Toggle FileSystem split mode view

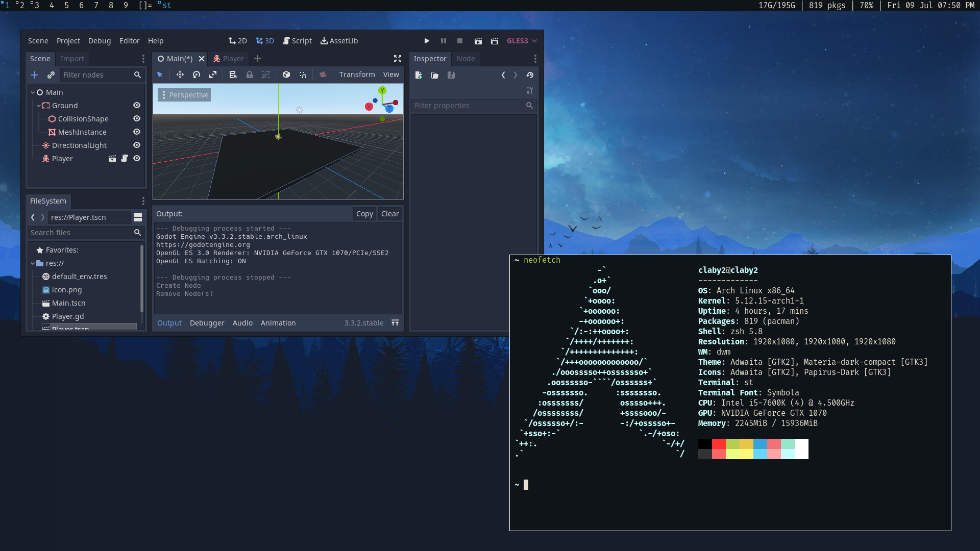138,217
